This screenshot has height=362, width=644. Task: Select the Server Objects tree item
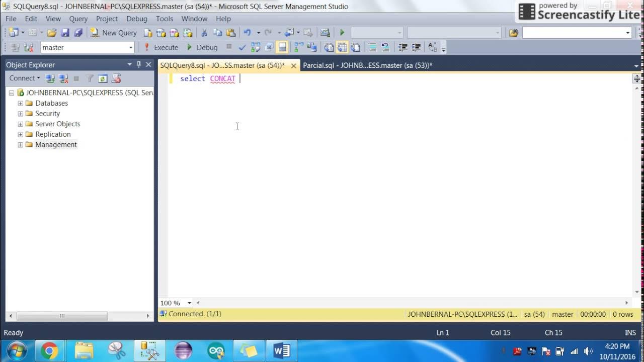(57, 124)
